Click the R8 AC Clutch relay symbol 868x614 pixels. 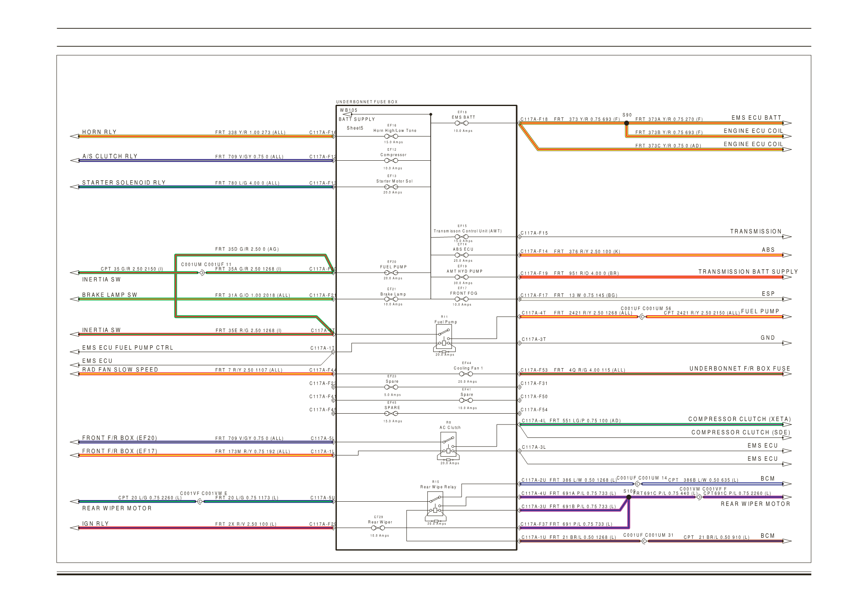(x=448, y=445)
